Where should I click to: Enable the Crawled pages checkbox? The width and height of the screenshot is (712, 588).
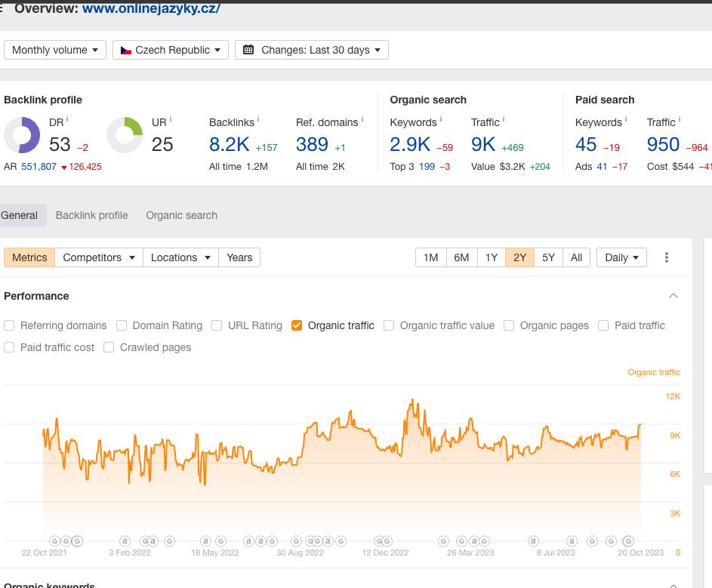tap(109, 347)
